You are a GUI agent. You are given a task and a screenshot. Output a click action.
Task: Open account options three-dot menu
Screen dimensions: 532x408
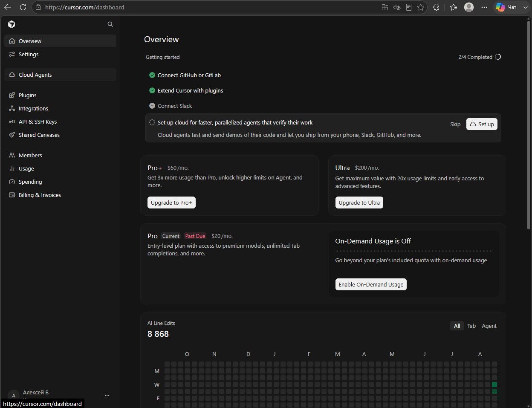pos(107,396)
